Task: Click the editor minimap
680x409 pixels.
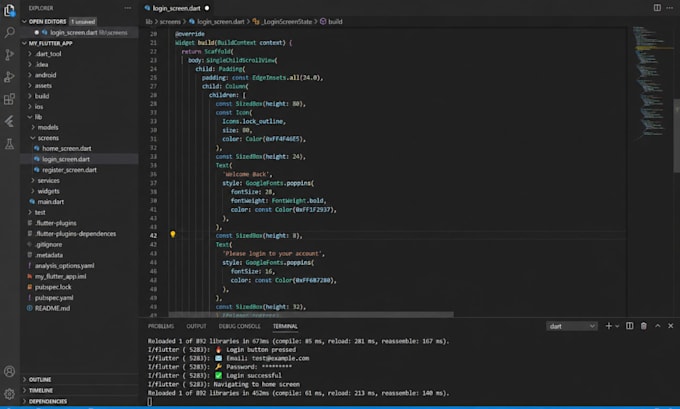Action: pos(649,82)
